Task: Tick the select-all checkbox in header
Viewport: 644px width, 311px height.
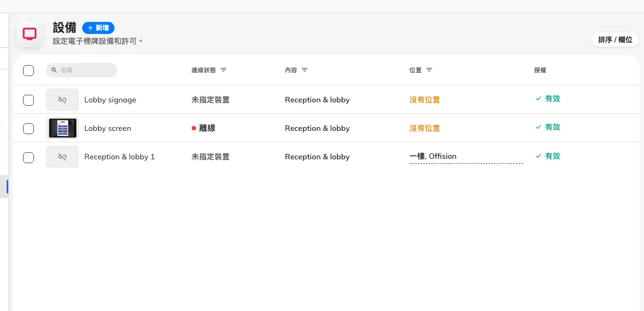Action: [28, 70]
